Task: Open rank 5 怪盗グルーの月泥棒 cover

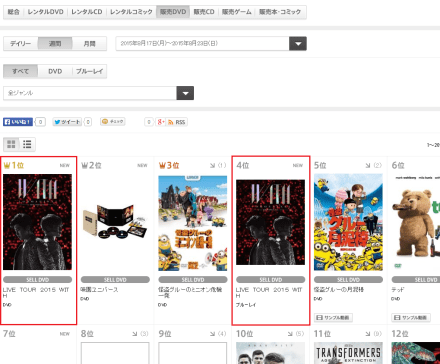Action: point(348,222)
